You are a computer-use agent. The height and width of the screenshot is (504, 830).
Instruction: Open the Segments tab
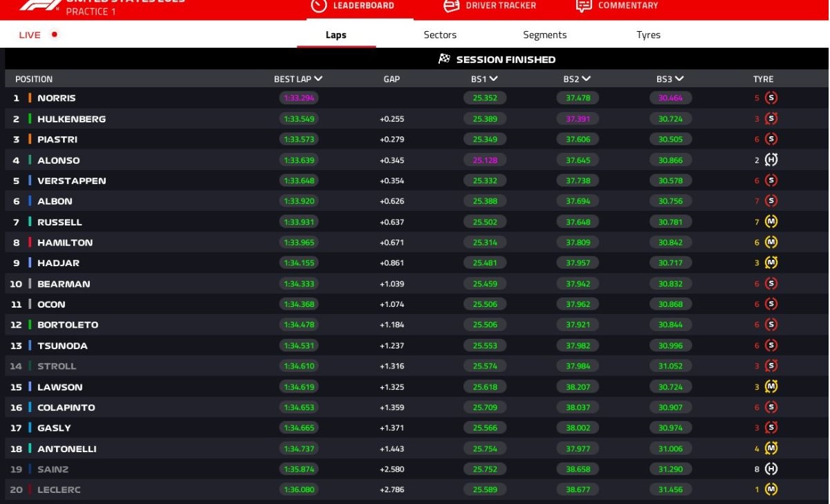pos(544,35)
